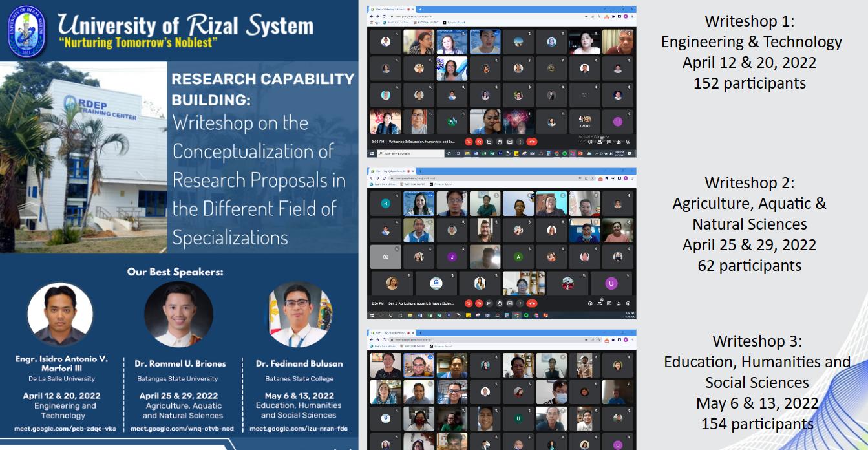The width and height of the screenshot is (868, 450).
Task: Open Epidemic Sound bookmark in Day 2 Agriculture Chrome
Action: click(441, 184)
